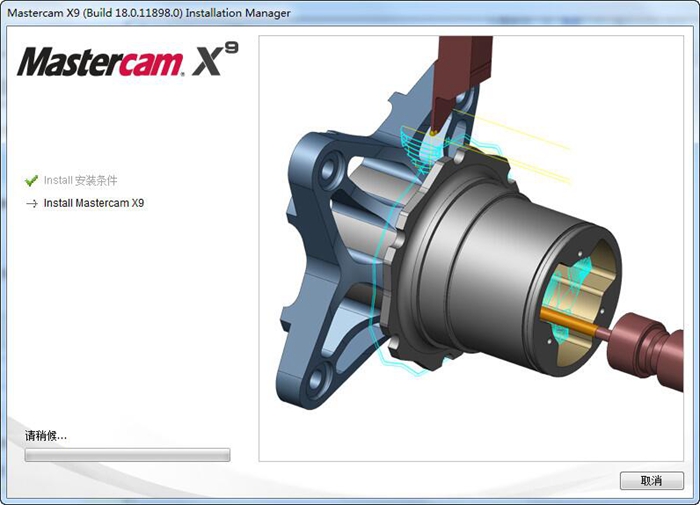Click the yellow cutting insert tip

(436, 130)
